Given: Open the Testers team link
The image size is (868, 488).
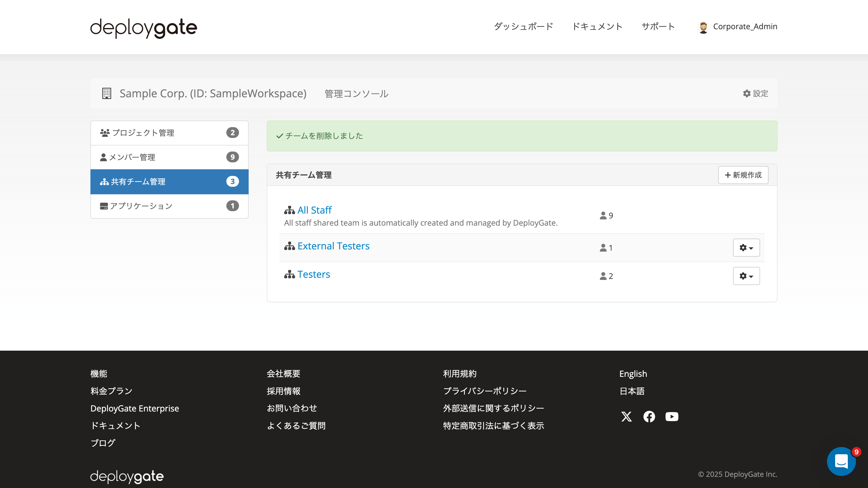Looking at the screenshot, I should click(314, 274).
